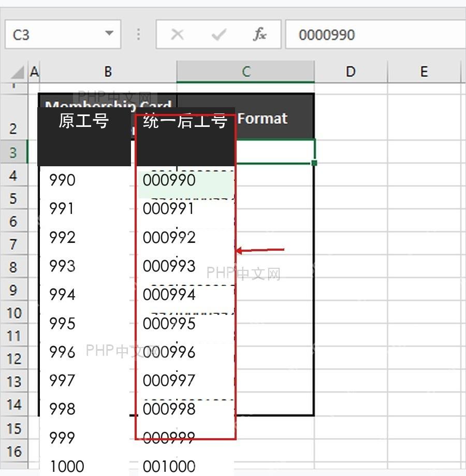Confirm entry with the checkmark icon
Screen dimensions: 466x476
click(x=219, y=34)
